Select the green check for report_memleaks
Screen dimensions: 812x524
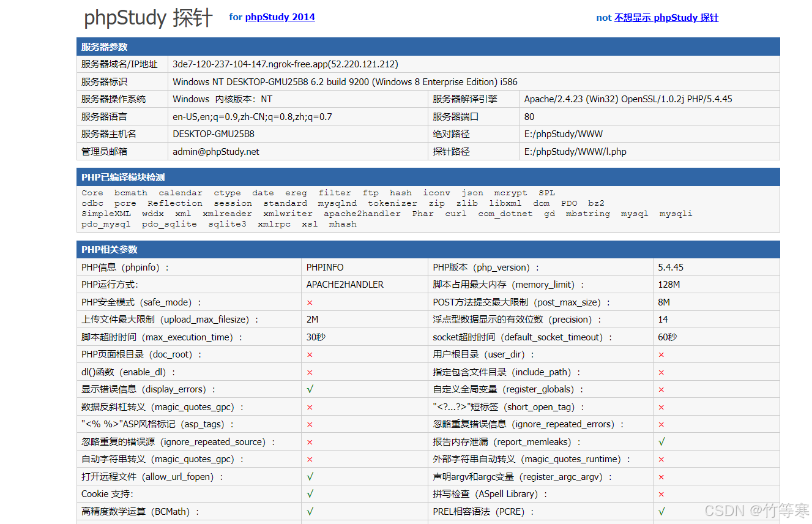click(x=661, y=442)
